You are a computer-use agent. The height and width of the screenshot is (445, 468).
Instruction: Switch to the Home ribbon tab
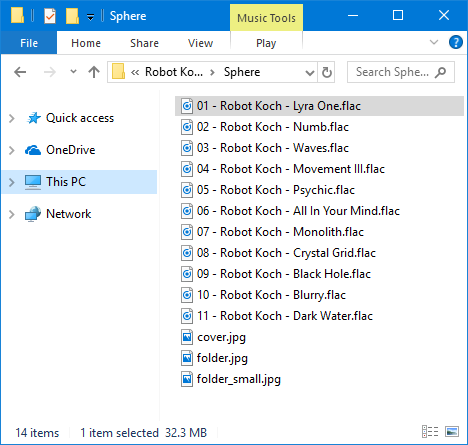click(x=86, y=43)
